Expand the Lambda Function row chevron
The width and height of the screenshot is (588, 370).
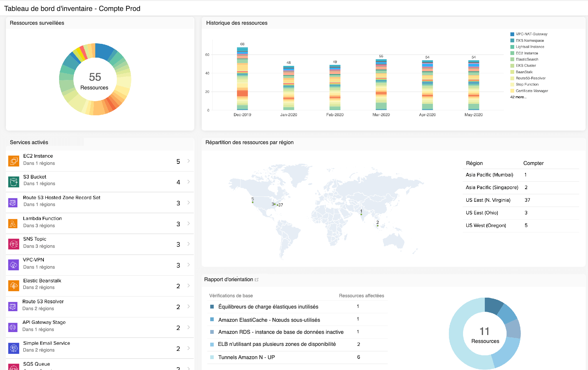(188, 224)
